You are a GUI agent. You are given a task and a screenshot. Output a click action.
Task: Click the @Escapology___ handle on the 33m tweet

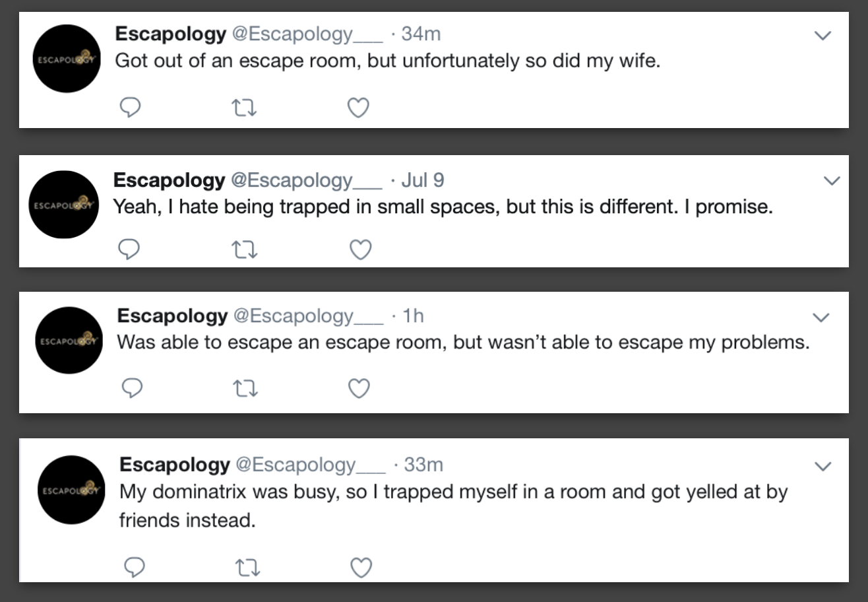pos(310,465)
